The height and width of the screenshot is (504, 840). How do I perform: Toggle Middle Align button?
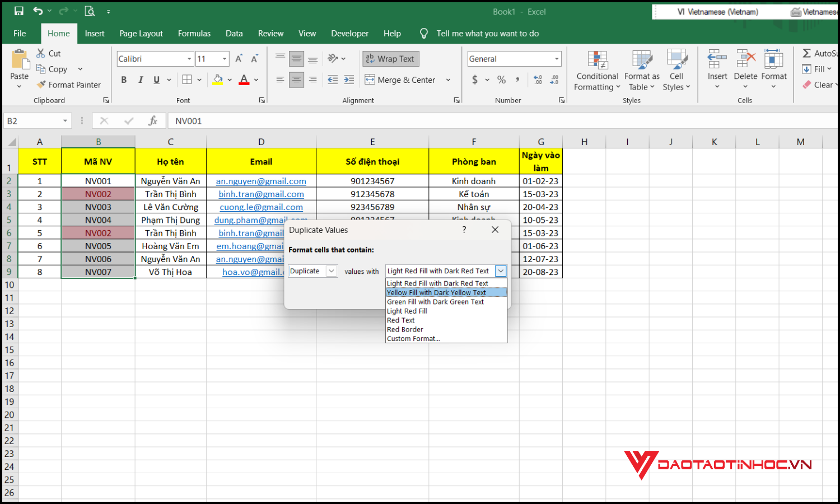coord(296,58)
